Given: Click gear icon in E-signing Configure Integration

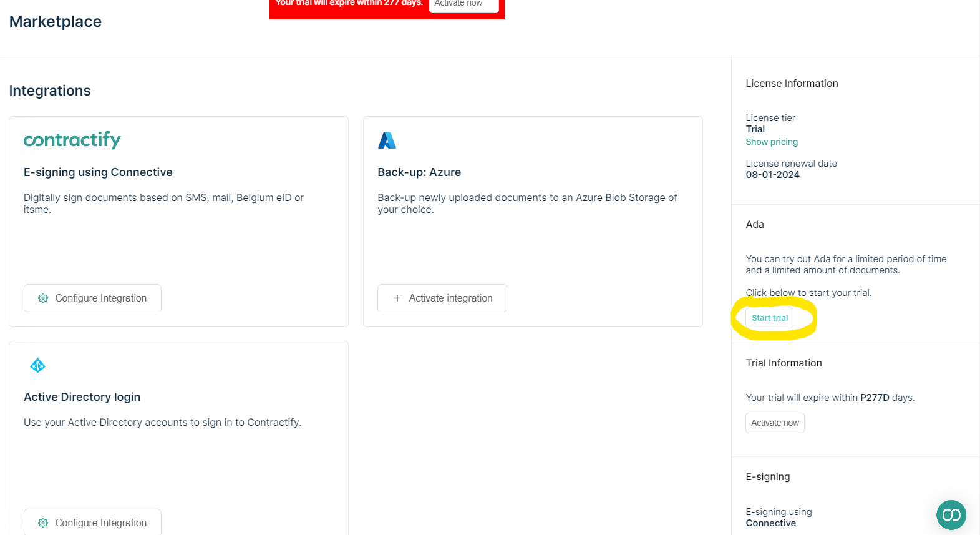Looking at the screenshot, I should pos(43,298).
